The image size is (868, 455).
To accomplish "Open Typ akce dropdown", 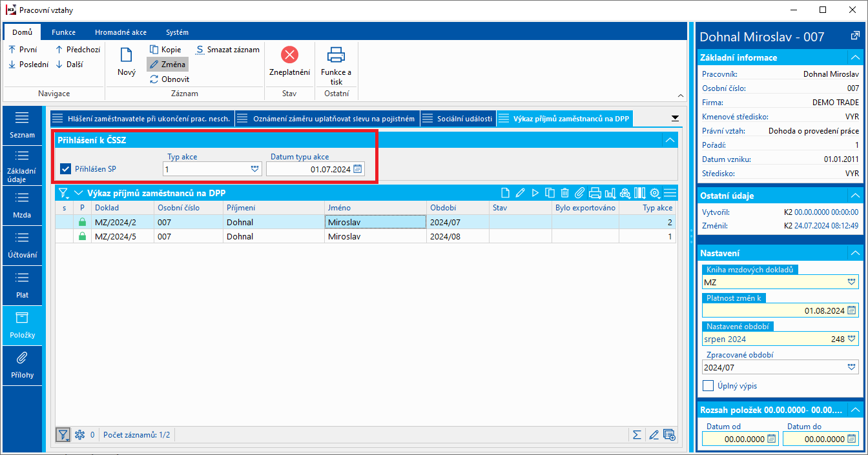I will [x=254, y=169].
